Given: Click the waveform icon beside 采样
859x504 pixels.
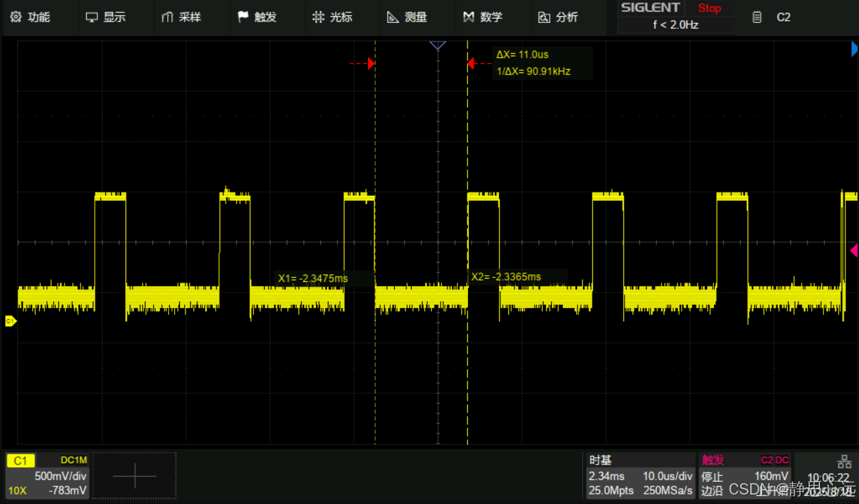Looking at the screenshot, I should click(x=167, y=17).
